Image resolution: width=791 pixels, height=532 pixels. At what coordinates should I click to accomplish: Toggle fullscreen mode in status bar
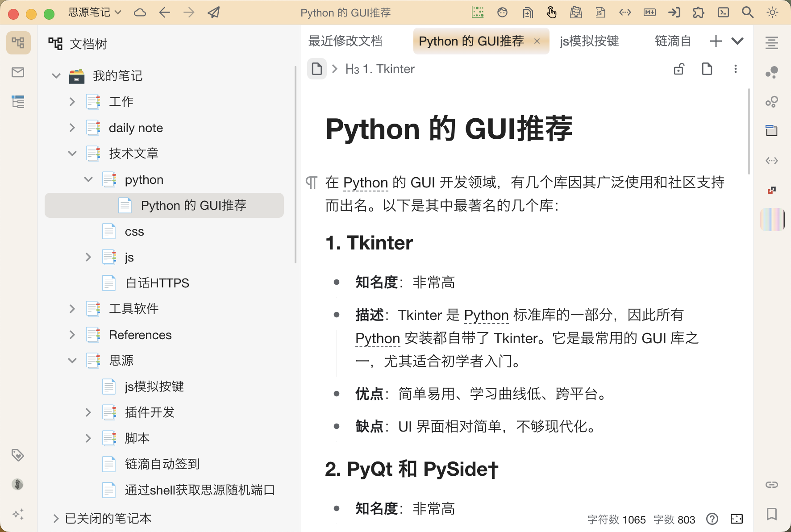[x=737, y=519]
